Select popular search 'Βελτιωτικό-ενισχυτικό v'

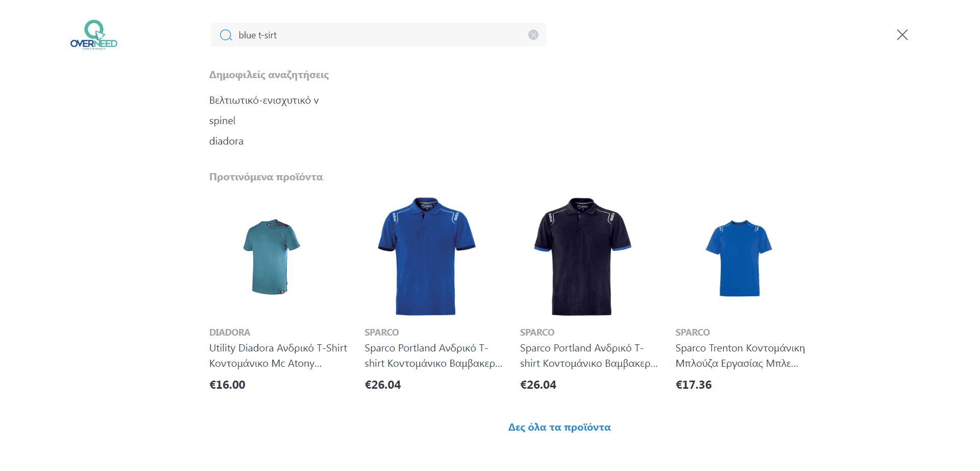pos(264,101)
